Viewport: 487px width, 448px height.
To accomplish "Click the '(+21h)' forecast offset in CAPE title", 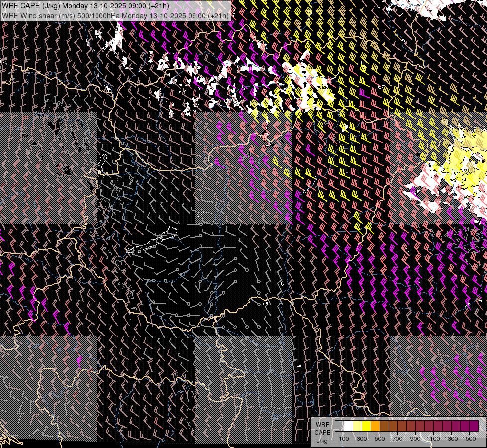I will point(158,5).
